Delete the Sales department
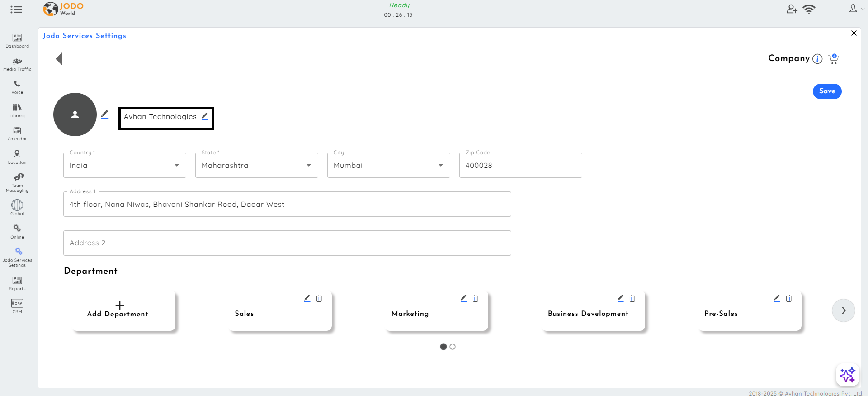Image resolution: width=868 pixels, height=396 pixels. pos(319,298)
